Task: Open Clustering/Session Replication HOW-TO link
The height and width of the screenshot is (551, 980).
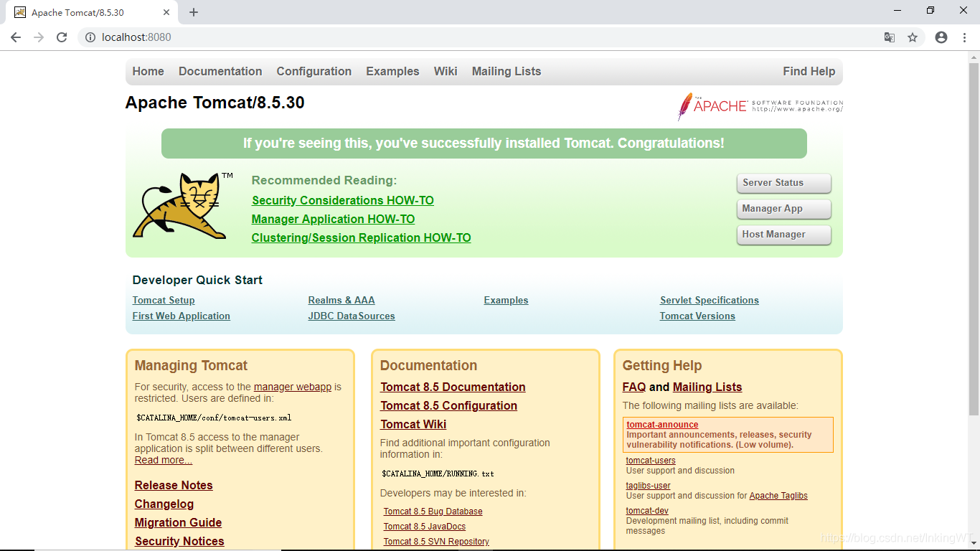Action: click(x=362, y=238)
